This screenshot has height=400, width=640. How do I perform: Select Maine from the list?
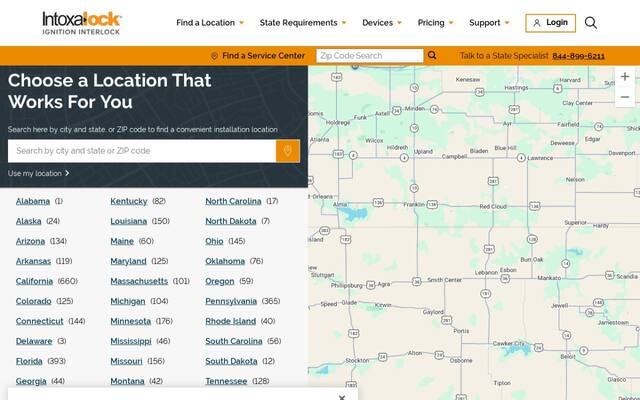point(122,241)
